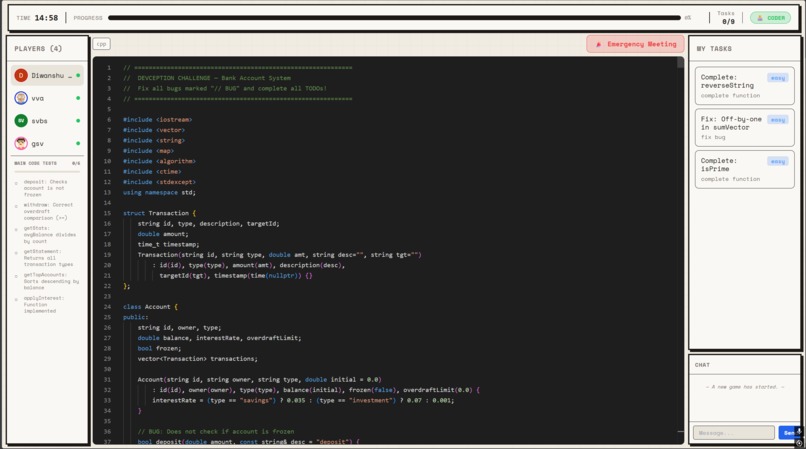
Task: Click line number 24 in the editor gutter
Action: pos(107,307)
